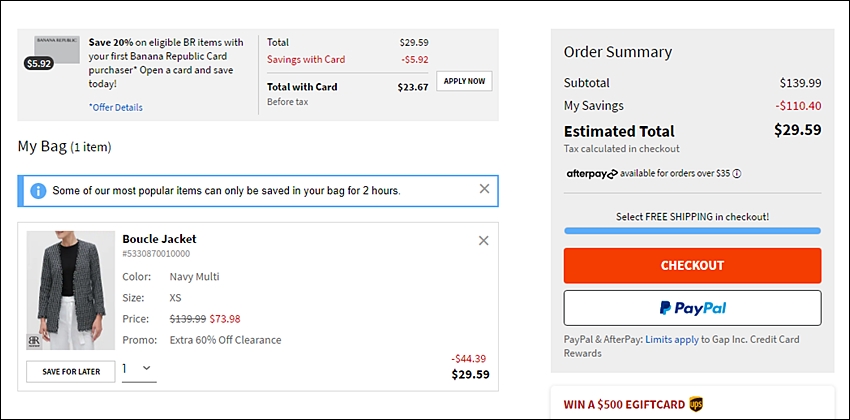Screen dimensions: 850x420
Task: Click the Afterpay logo
Action: 591,174
